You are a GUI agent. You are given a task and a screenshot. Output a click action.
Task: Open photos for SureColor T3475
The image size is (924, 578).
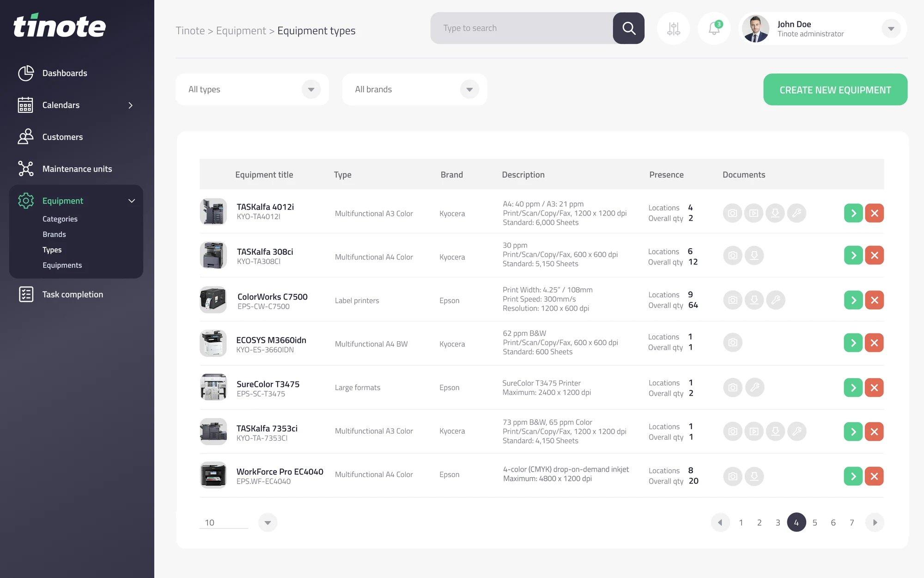pyautogui.click(x=733, y=387)
